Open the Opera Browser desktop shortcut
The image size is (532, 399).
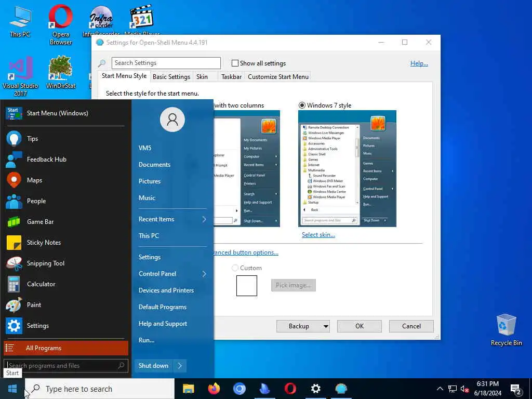pos(61,24)
